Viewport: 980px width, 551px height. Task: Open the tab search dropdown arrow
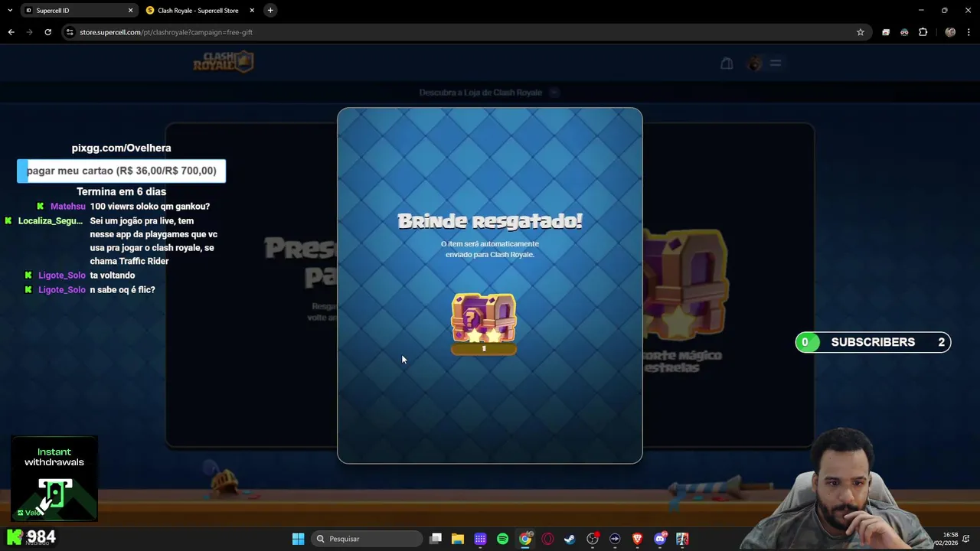(x=10, y=10)
